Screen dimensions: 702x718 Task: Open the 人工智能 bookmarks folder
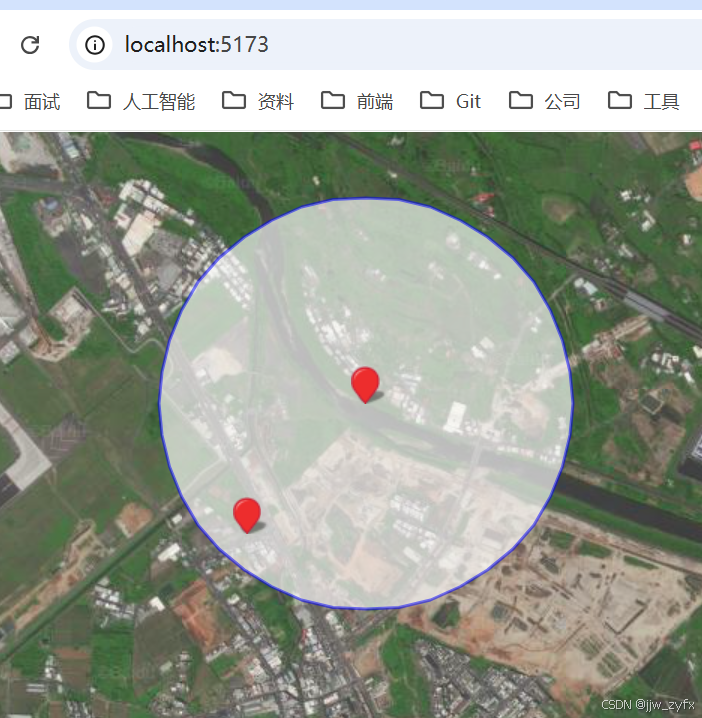pos(141,101)
